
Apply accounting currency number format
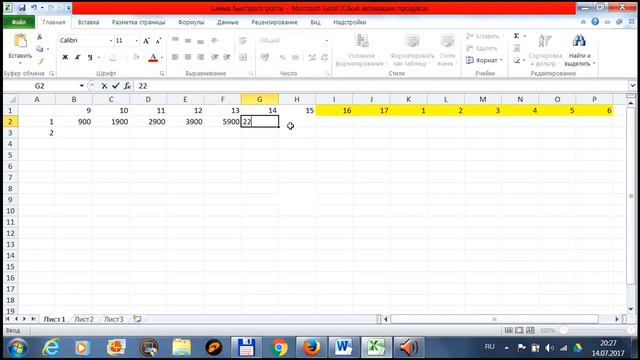click(x=265, y=57)
